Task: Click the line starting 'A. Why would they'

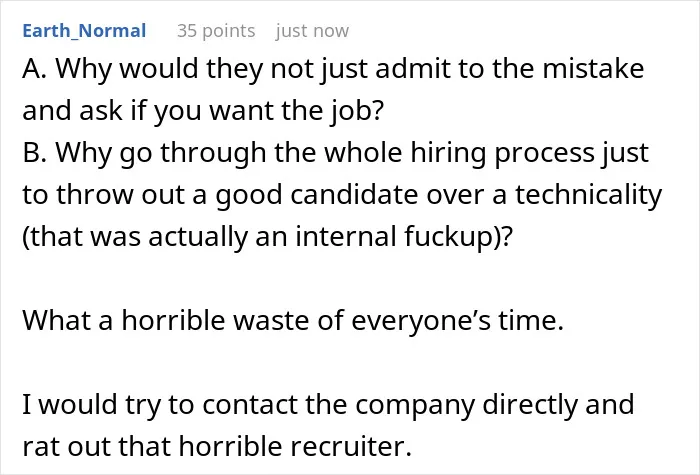Action: [x=333, y=70]
